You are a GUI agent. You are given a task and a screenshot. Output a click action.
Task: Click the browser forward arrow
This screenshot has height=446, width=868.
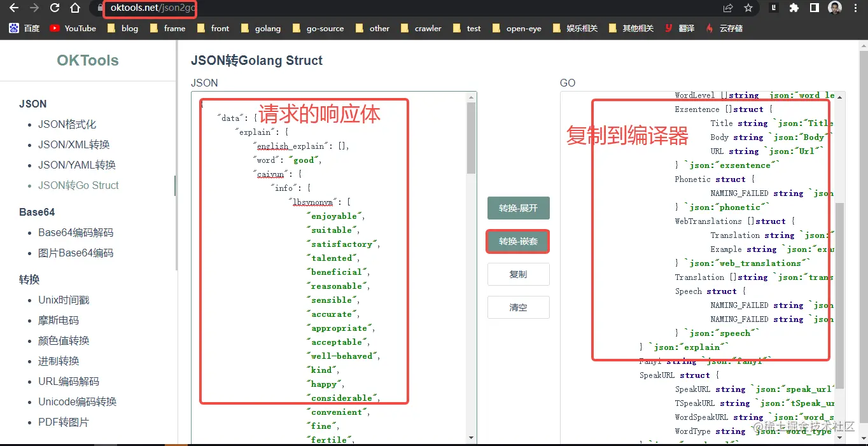(x=34, y=8)
